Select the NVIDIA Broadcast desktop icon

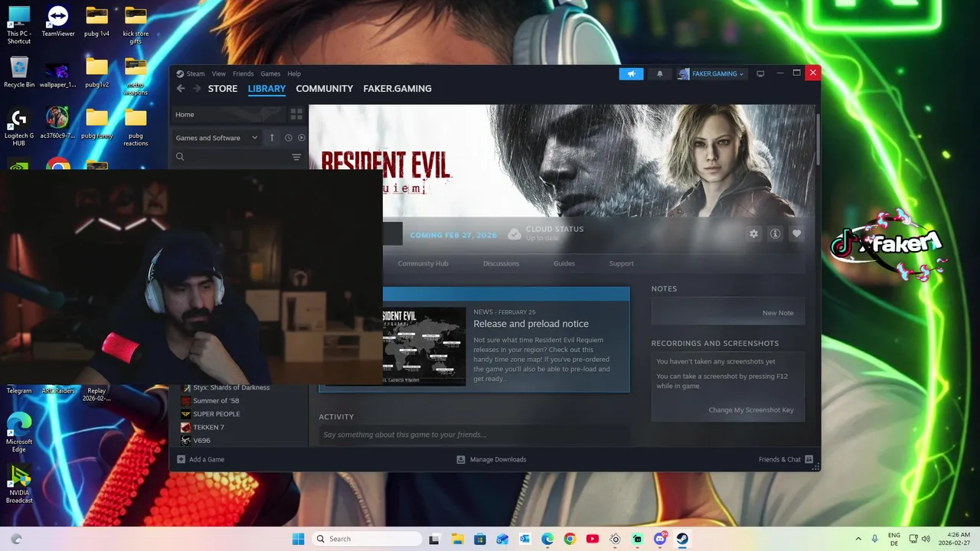pyautogui.click(x=19, y=484)
